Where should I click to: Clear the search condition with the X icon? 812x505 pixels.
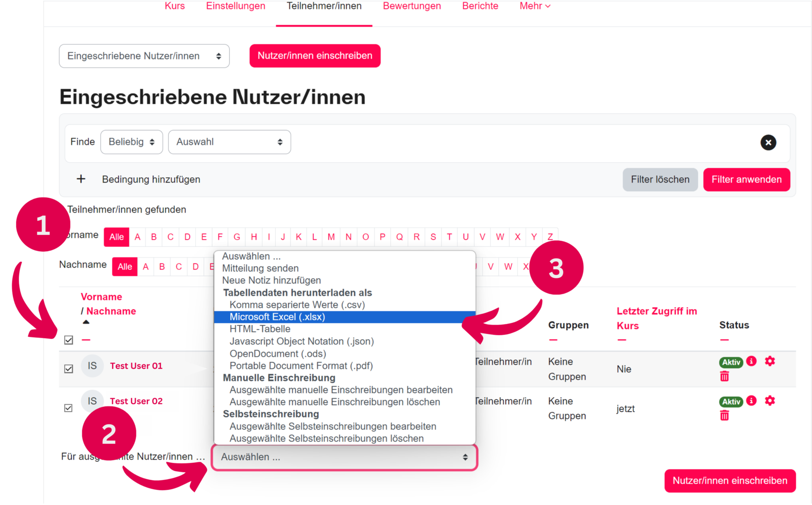[x=768, y=142]
